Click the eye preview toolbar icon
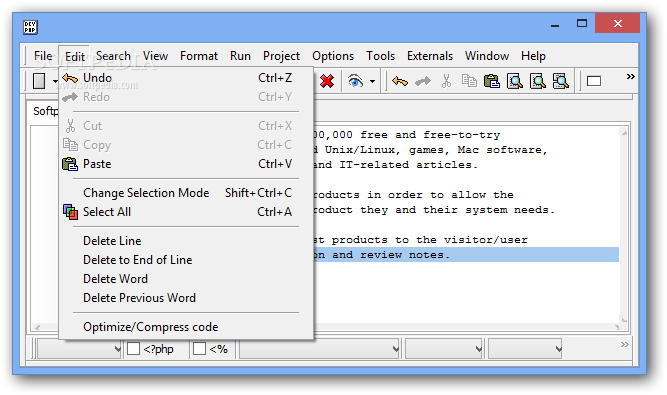 355,80
